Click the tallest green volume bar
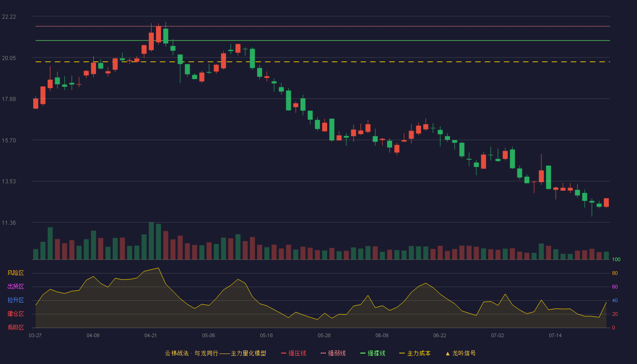 (151, 241)
